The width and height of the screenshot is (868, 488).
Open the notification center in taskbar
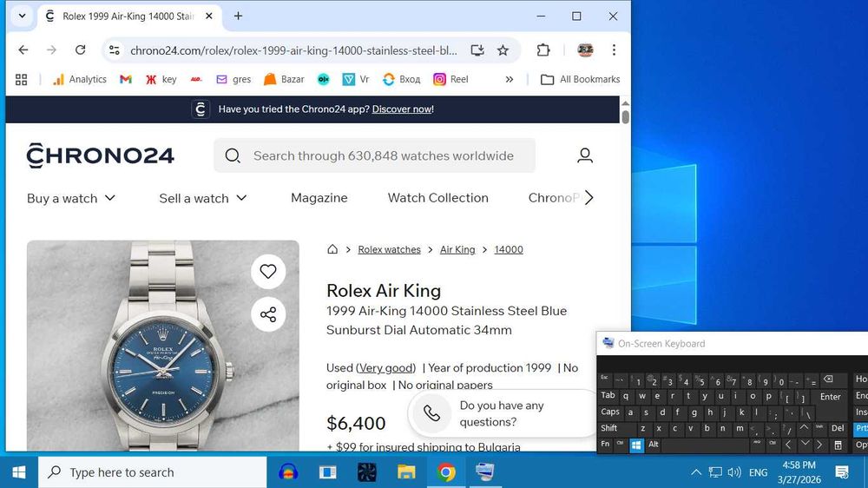842,472
